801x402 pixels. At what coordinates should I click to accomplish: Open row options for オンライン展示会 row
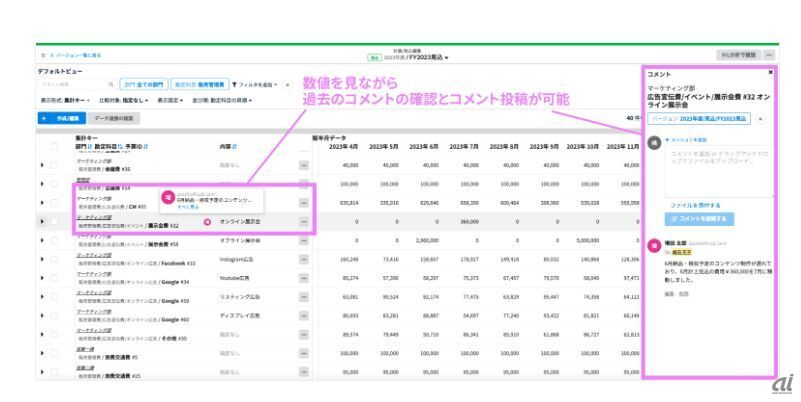(303, 220)
